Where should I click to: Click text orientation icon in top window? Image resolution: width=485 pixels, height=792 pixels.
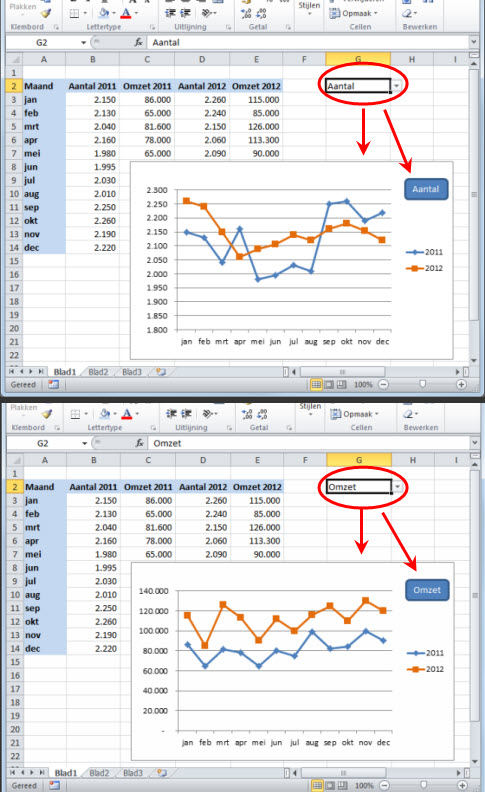pos(206,13)
